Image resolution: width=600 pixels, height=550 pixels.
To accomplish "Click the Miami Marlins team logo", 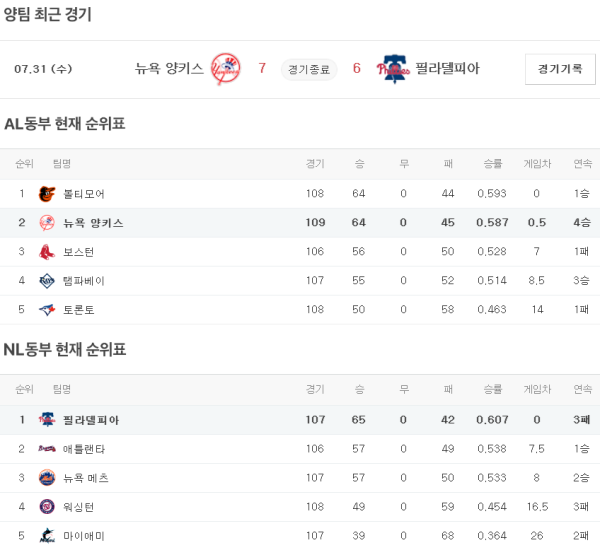I will 46,536.
